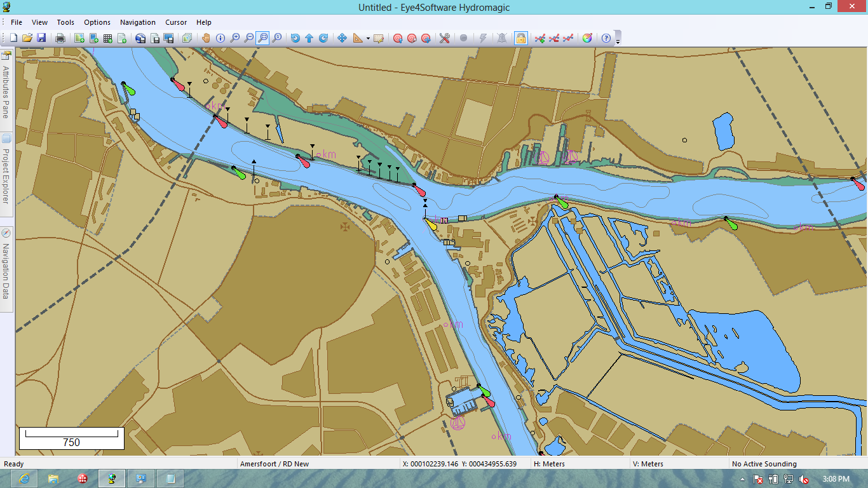Click the 750 scale bar
868x488 pixels.
pos(71,438)
